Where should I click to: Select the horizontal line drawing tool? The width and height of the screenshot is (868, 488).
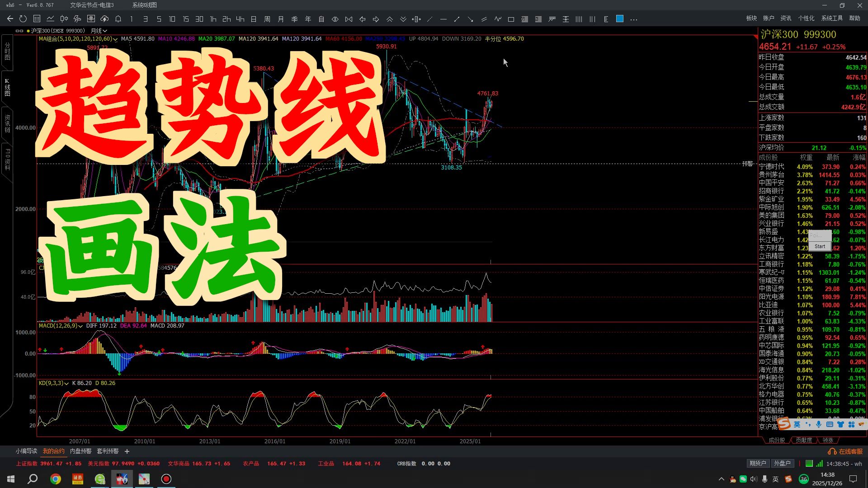tap(443, 19)
